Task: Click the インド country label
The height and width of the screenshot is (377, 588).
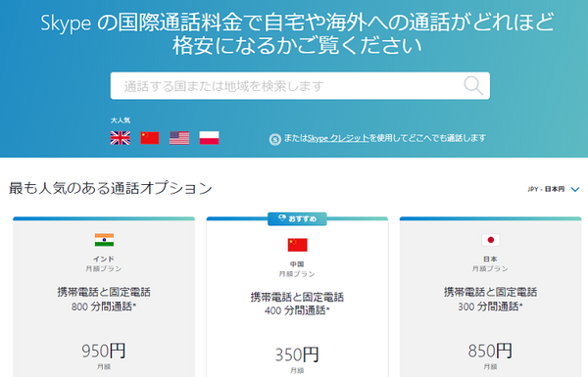Action: (104, 259)
